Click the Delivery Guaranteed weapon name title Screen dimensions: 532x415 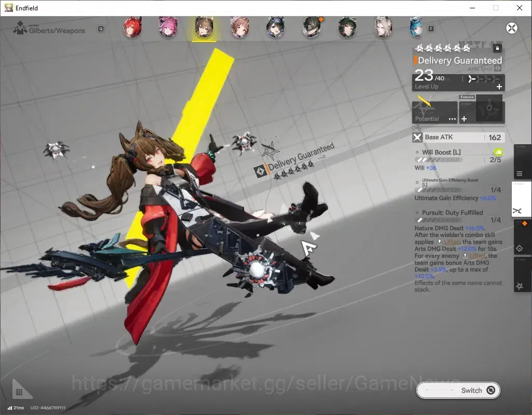pyautogui.click(x=460, y=61)
